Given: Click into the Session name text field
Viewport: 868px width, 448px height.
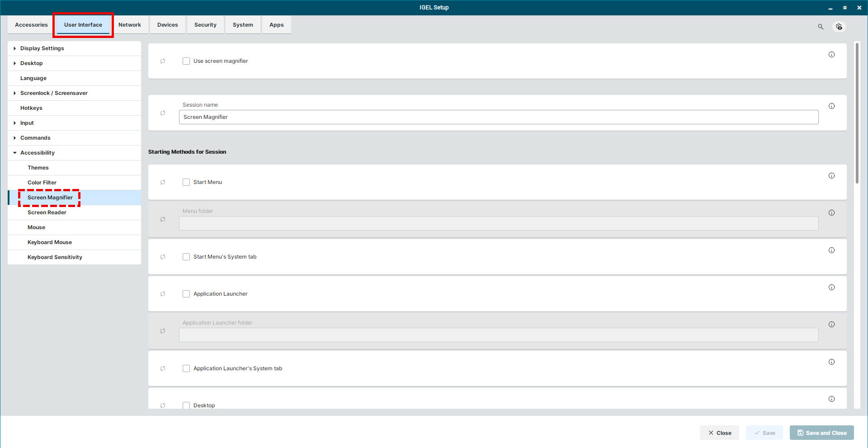Looking at the screenshot, I should 498,117.
